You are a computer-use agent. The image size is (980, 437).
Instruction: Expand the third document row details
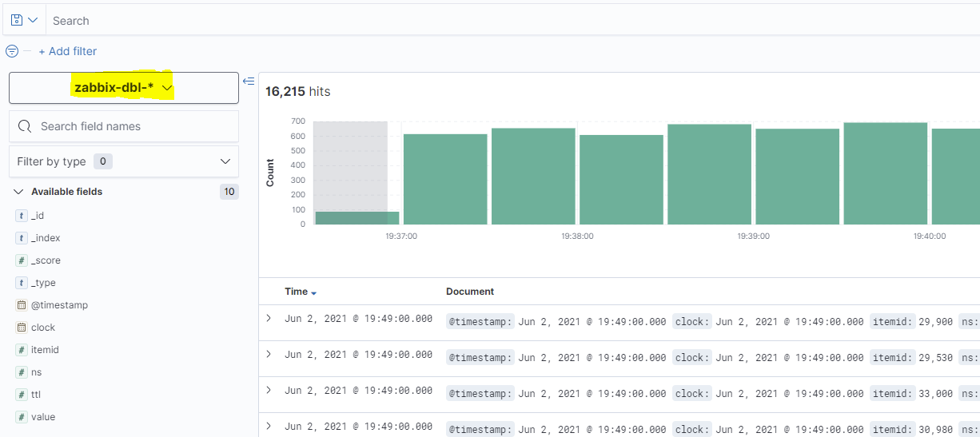269,390
